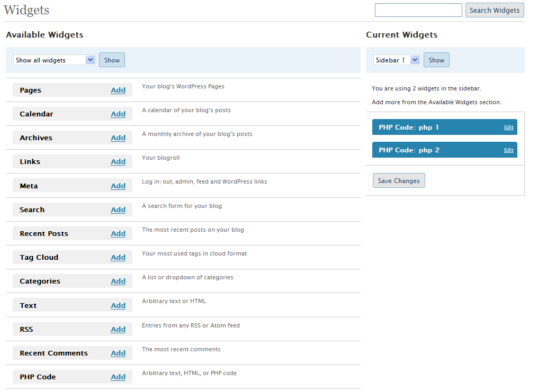This screenshot has height=392, width=547.
Task: Add the Recent Posts widget
Action: [118, 233]
